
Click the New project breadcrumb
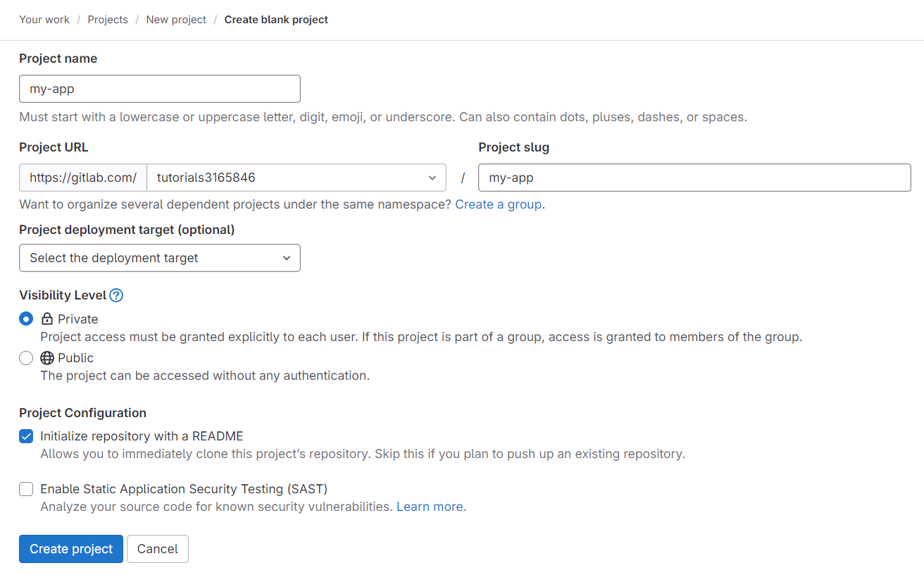[x=175, y=19]
